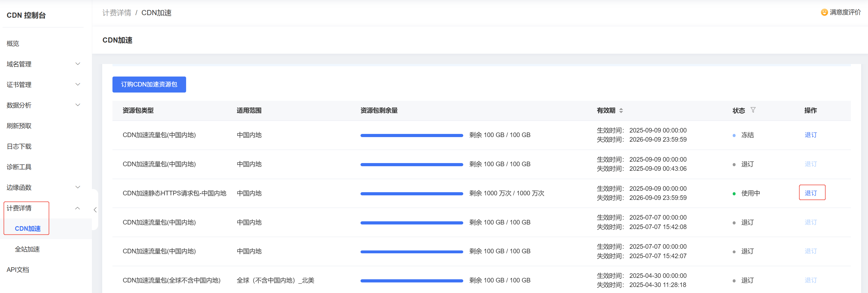
Task: Click 边缘函数 sidebar label
Action: coord(19,187)
